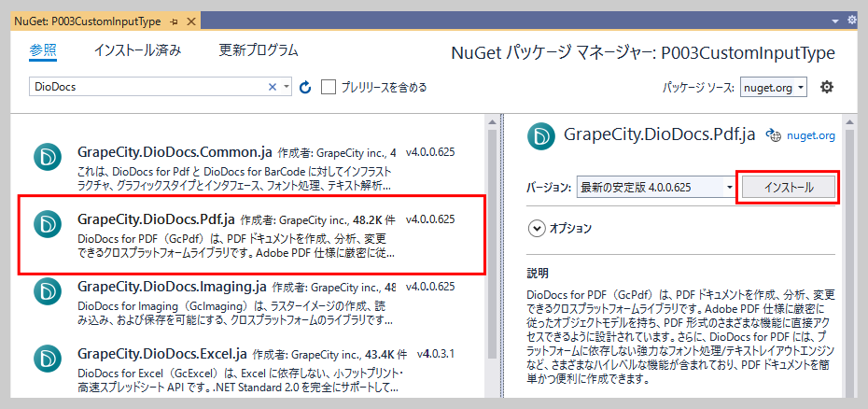This screenshot has width=868, height=409.
Task: Click the refresh search results icon
Action: click(x=305, y=87)
